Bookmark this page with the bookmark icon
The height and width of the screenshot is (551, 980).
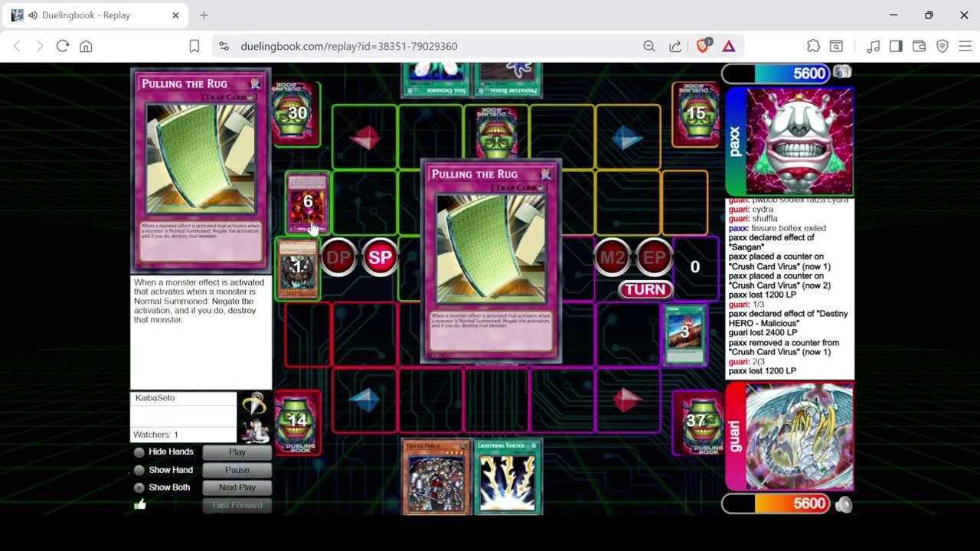(194, 46)
